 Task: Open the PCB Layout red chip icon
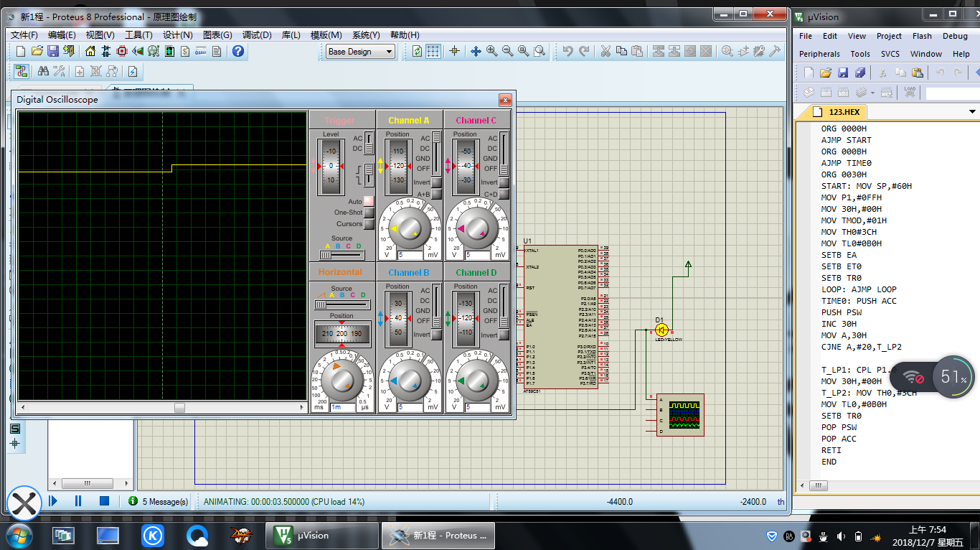pos(121,51)
